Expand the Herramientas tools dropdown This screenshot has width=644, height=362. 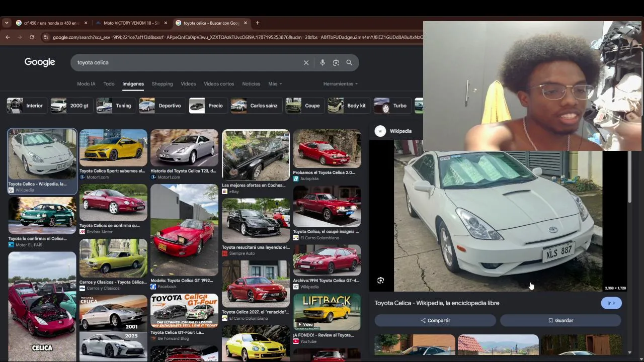[x=340, y=84]
